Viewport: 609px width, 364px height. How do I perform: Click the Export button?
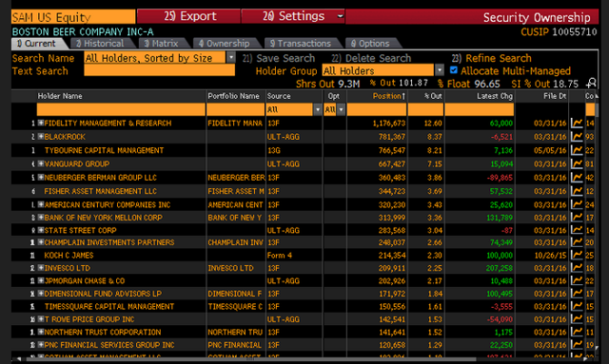tap(188, 16)
